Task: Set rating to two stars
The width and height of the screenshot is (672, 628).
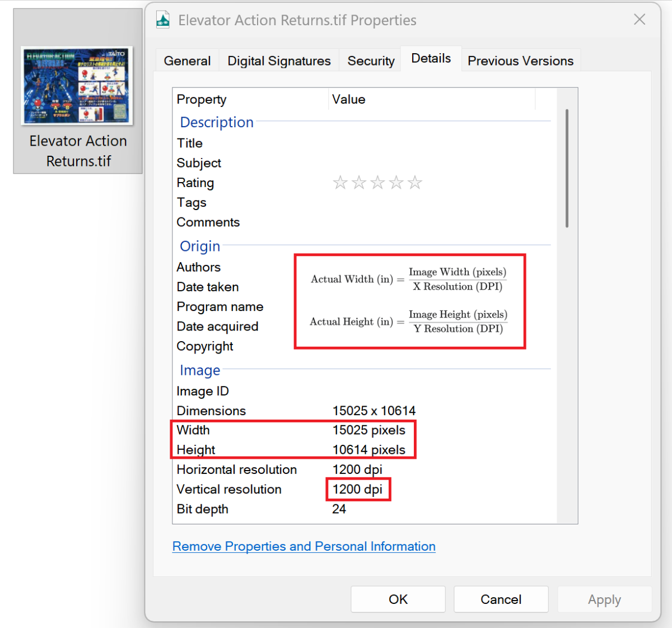Action: tap(359, 183)
